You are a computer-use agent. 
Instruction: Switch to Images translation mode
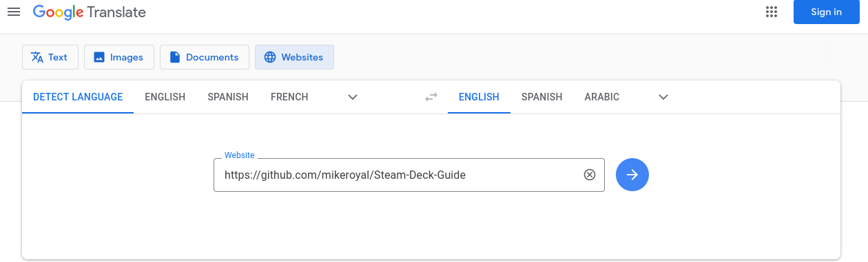tap(119, 57)
